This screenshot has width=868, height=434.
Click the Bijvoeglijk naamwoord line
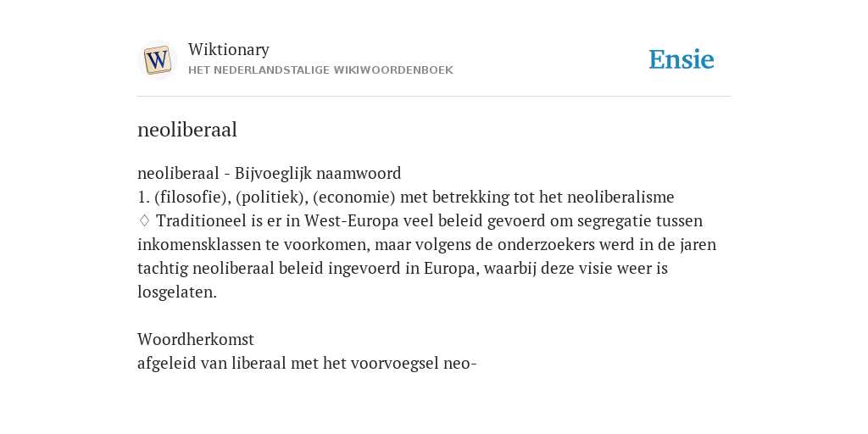(x=269, y=173)
